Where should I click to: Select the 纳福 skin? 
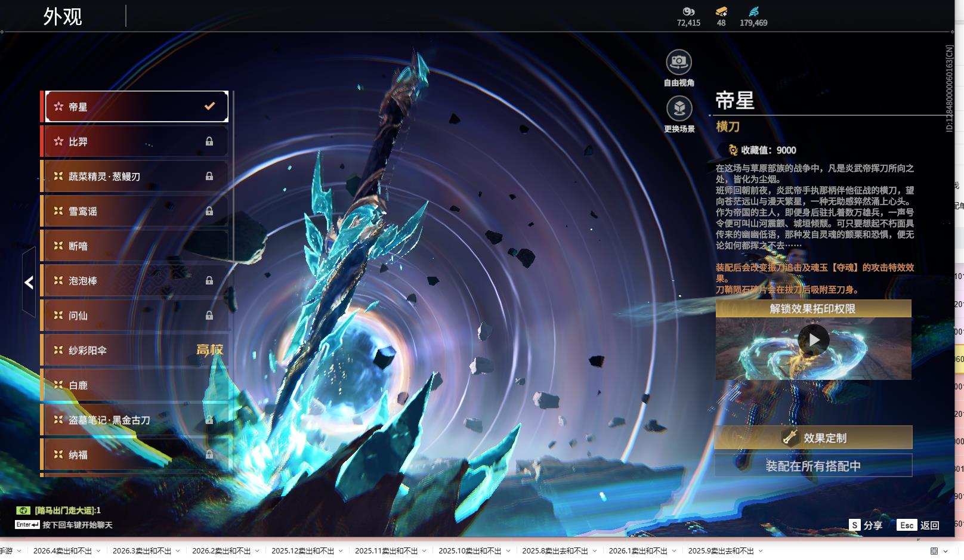[135, 454]
